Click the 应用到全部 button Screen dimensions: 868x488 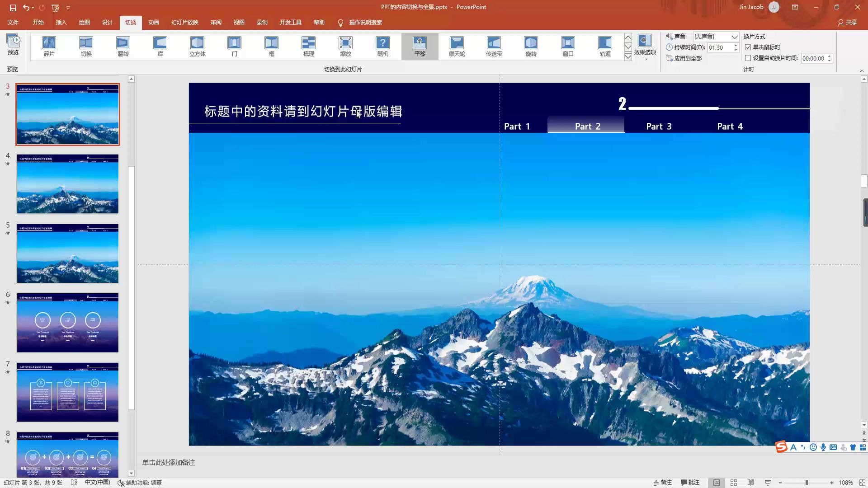(684, 58)
